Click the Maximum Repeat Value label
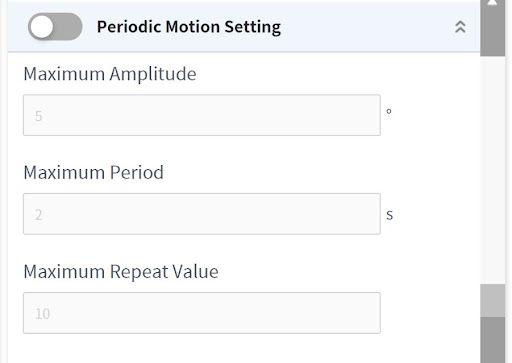This screenshot has height=363, width=512. click(121, 272)
